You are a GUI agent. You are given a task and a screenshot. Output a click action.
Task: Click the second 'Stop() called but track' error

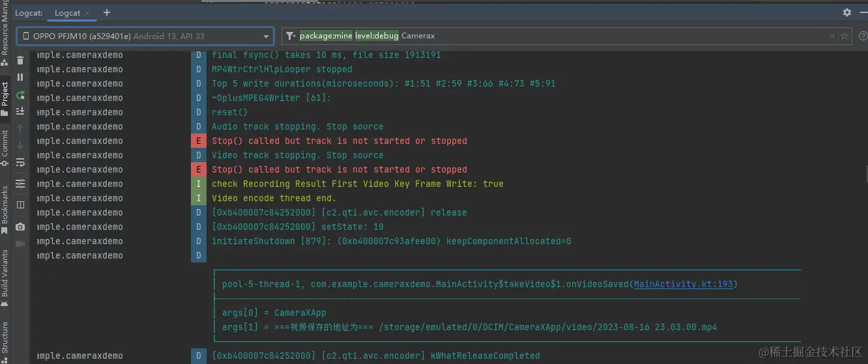click(340, 169)
